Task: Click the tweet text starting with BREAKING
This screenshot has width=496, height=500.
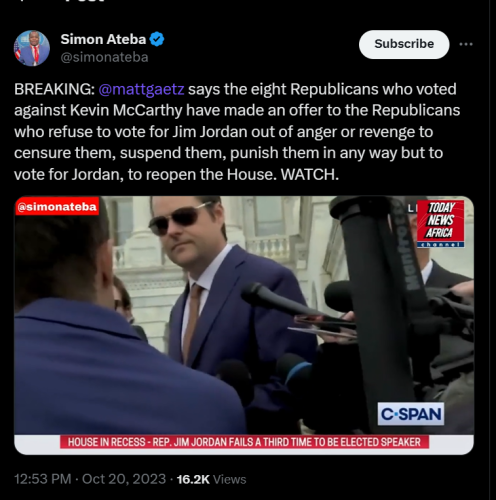Action: coord(237,132)
